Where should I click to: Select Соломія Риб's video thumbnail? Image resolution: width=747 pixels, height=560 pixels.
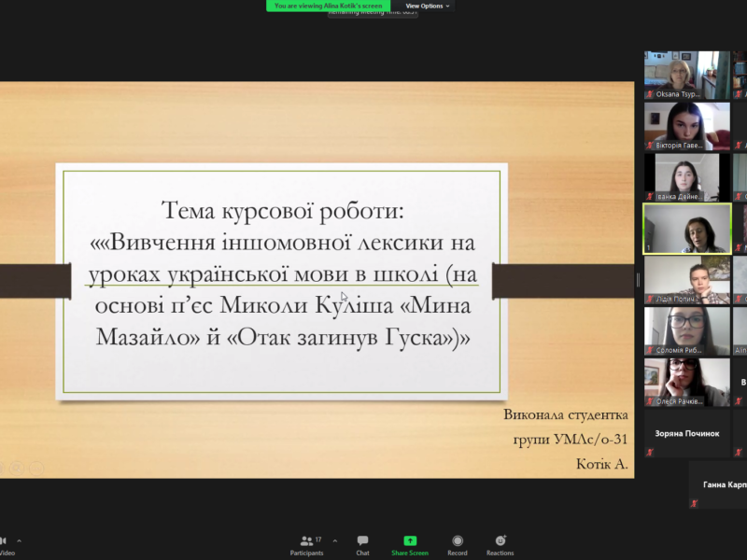686,331
